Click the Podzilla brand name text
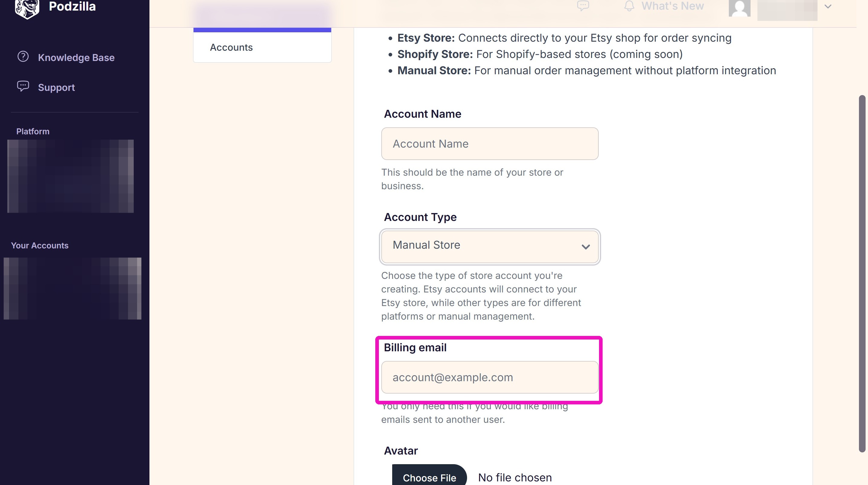The width and height of the screenshot is (868, 485). [x=72, y=6]
